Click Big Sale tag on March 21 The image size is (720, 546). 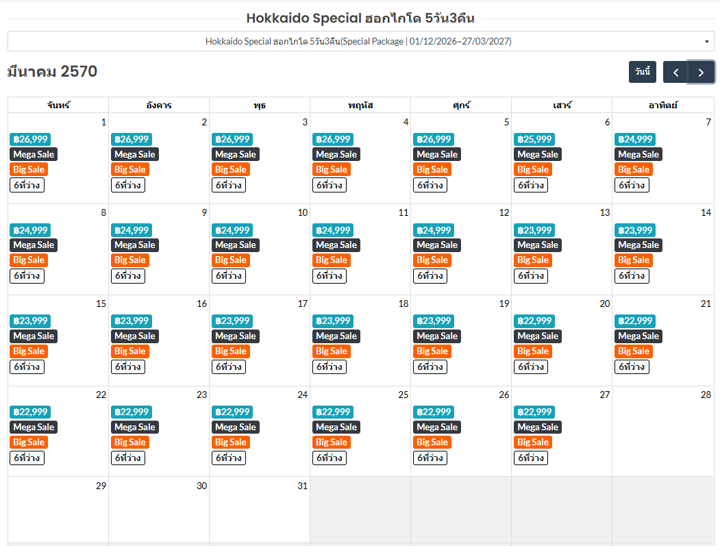[634, 351]
